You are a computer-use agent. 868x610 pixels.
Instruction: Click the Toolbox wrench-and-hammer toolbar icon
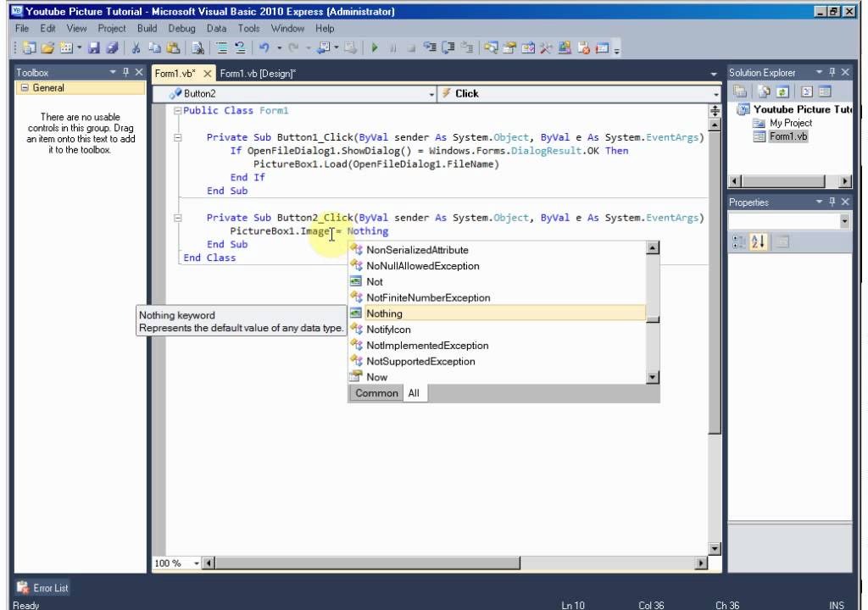tap(547, 48)
